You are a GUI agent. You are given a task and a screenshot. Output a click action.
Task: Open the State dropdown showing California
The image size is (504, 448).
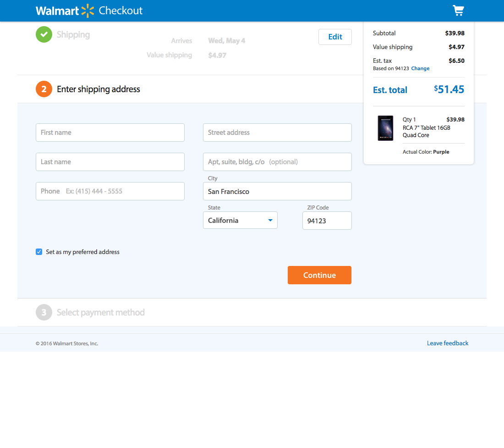tap(240, 220)
